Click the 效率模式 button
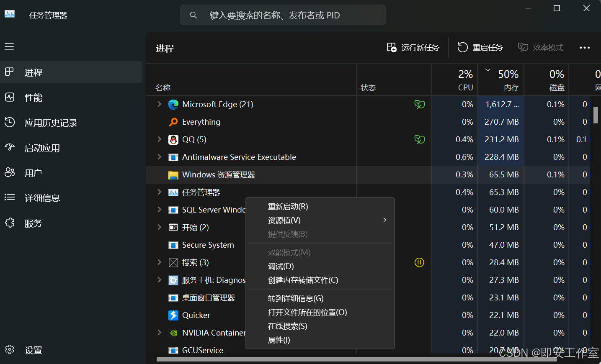601x364 pixels. tap(541, 48)
